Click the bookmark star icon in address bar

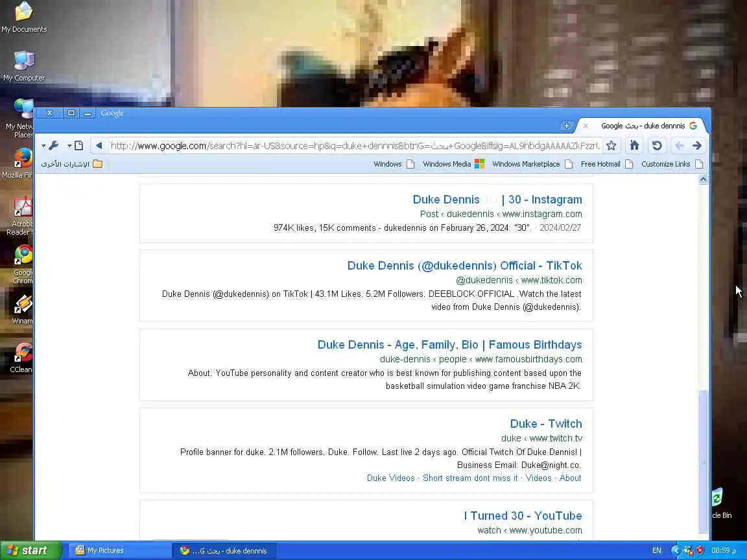click(x=611, y=146)
